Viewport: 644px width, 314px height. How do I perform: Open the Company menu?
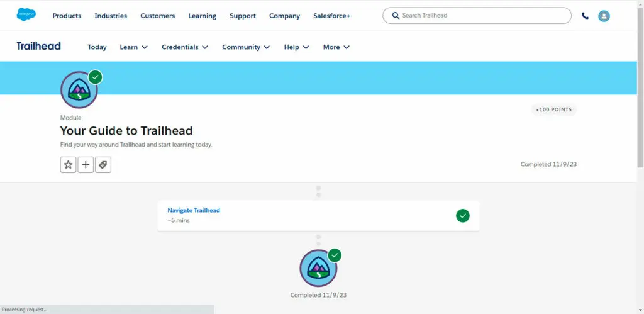[285, 16]
